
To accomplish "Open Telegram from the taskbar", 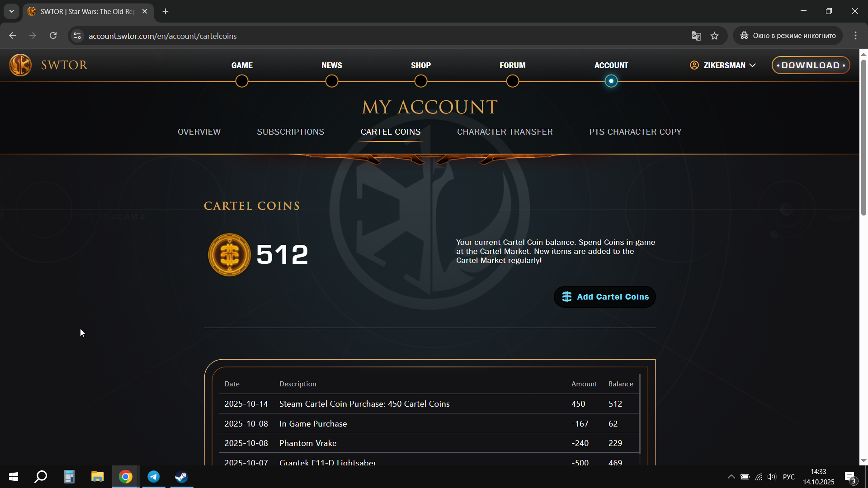I will (154, 477).
